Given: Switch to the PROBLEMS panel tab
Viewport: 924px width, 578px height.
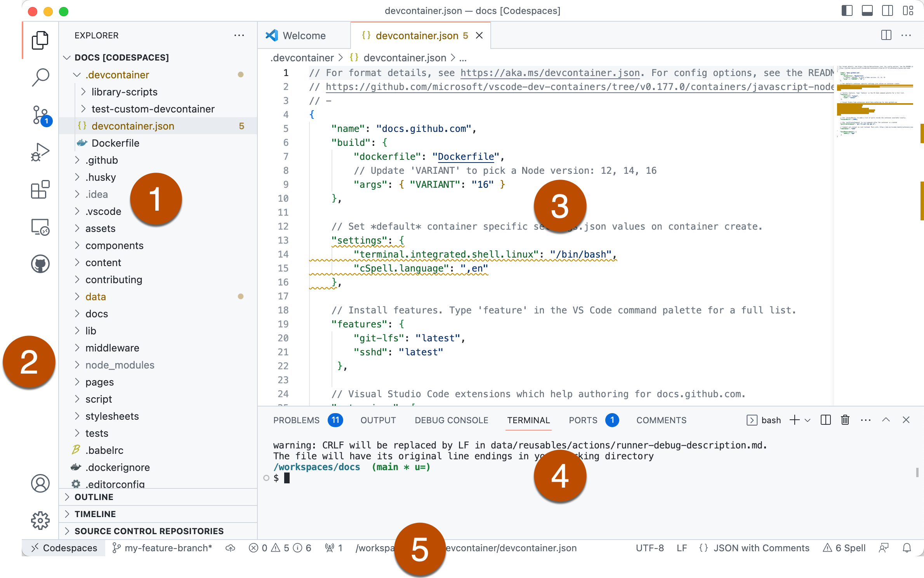Looking at the screenshot, I should tap(296, 420).
